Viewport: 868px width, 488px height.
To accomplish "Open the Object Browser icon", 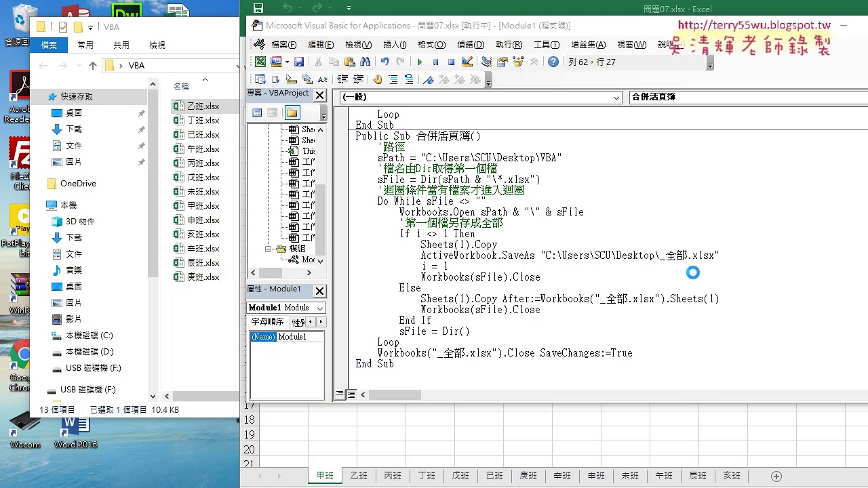I will pos(519,62).
